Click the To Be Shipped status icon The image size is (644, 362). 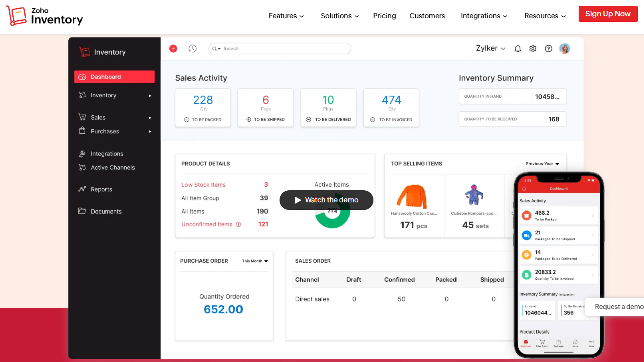pyautogui.click(x=249, y=120)
